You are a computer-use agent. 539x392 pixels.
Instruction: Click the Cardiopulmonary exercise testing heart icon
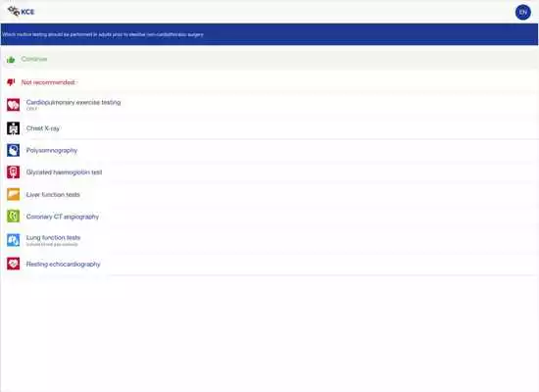coord(14,105)
